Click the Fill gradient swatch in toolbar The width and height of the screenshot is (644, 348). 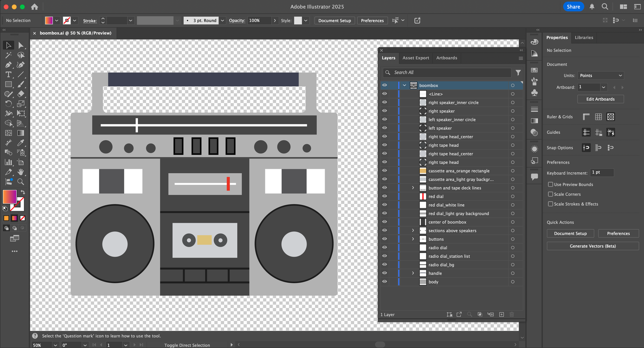[x=9, y=197]
